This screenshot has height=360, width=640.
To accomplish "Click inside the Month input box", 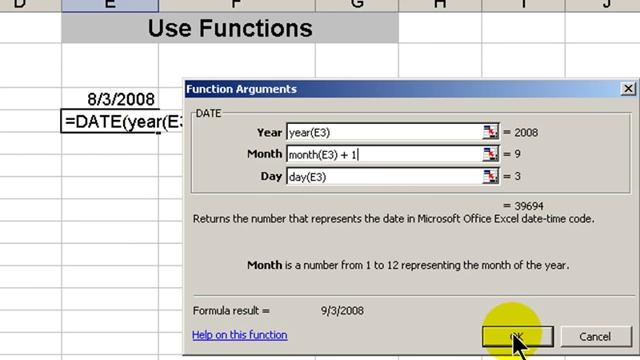I will (x=384, y=154).
